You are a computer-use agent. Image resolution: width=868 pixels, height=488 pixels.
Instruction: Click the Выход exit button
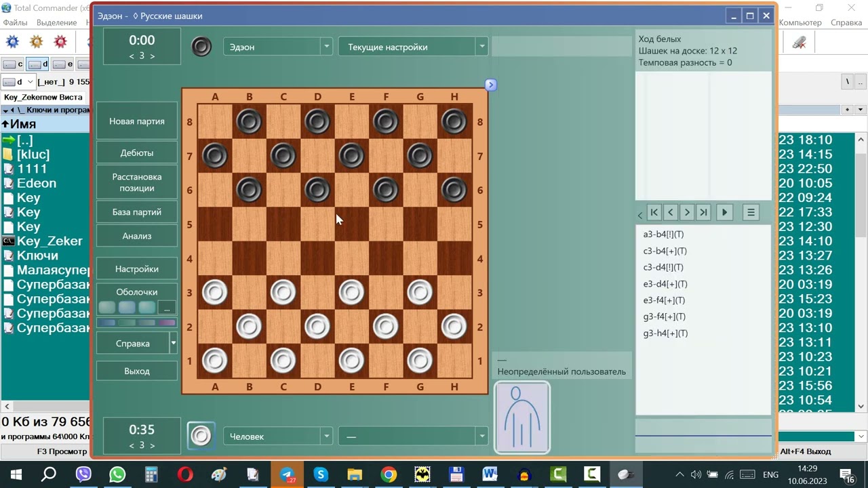(x=137, y=371)
